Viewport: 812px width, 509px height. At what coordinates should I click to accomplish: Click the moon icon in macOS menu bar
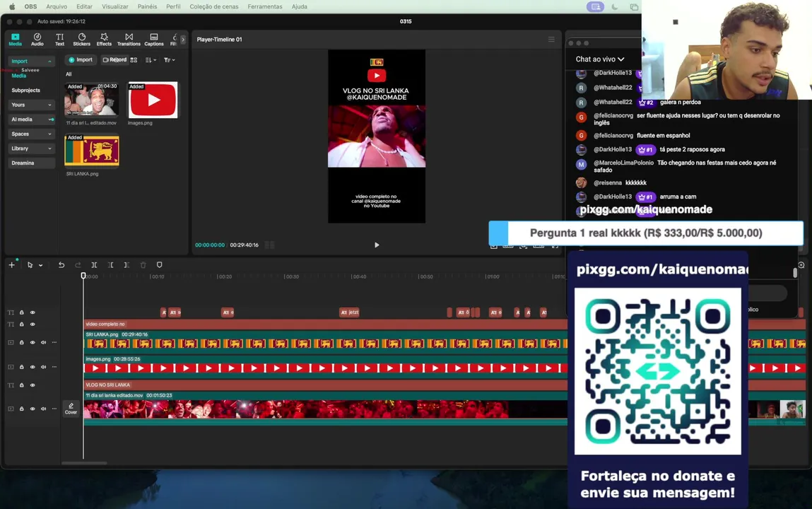[615, 7]
